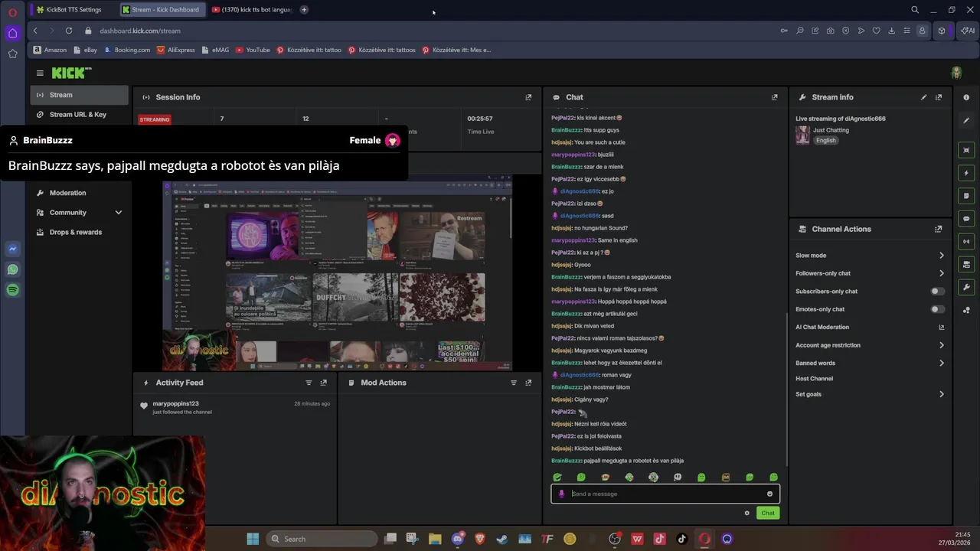
Task: Open a new browser tab
Action: click(x=304, y=10)
